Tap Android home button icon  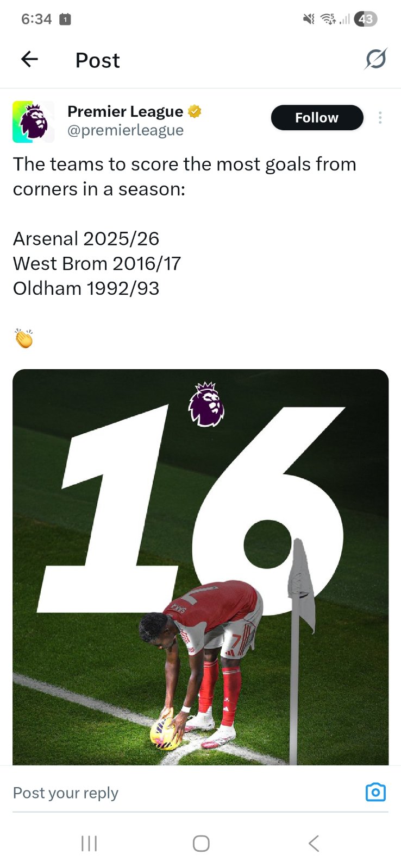pos(201,843)
